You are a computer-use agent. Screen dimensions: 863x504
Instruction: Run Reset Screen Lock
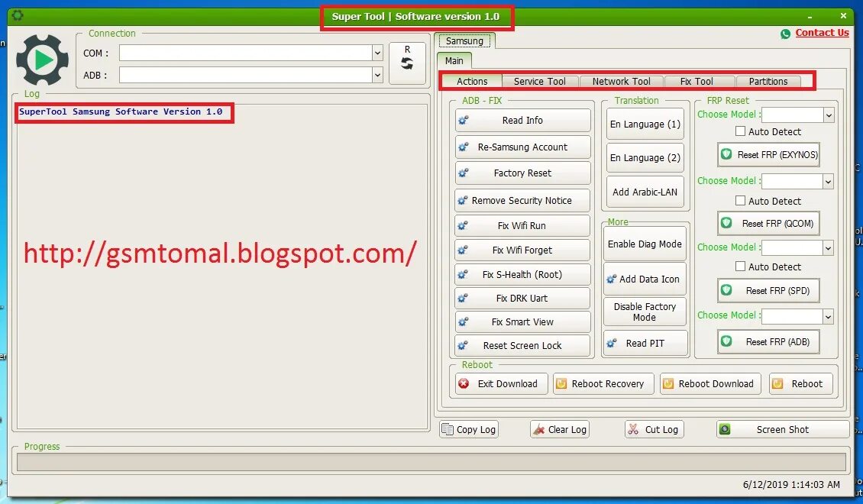[522, 345]
